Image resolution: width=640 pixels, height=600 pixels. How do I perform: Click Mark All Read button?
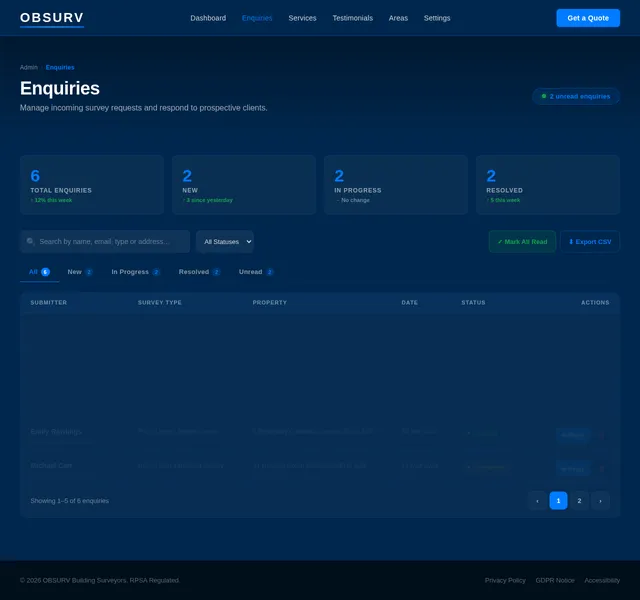tap(522, 242)
